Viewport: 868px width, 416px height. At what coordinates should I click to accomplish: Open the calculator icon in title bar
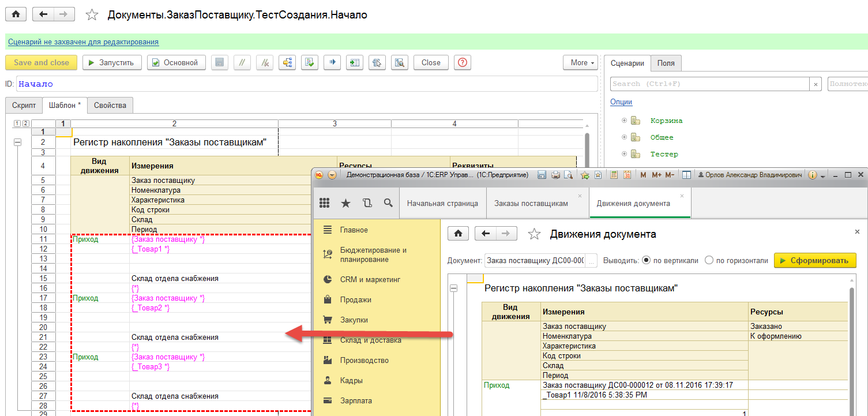point(614,175)
